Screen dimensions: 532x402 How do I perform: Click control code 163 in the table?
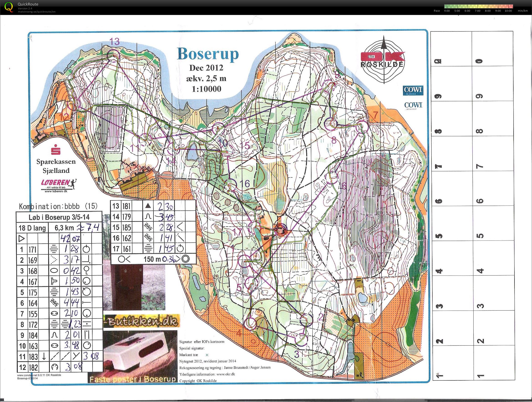(x=33, y=346)
